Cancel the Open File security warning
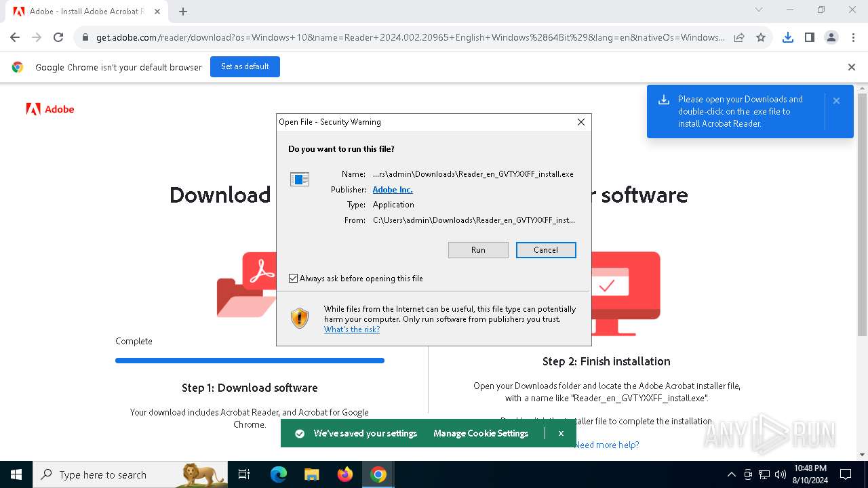Screen dimensions: 868x488 pyautogui.click(x=546, y=250)
